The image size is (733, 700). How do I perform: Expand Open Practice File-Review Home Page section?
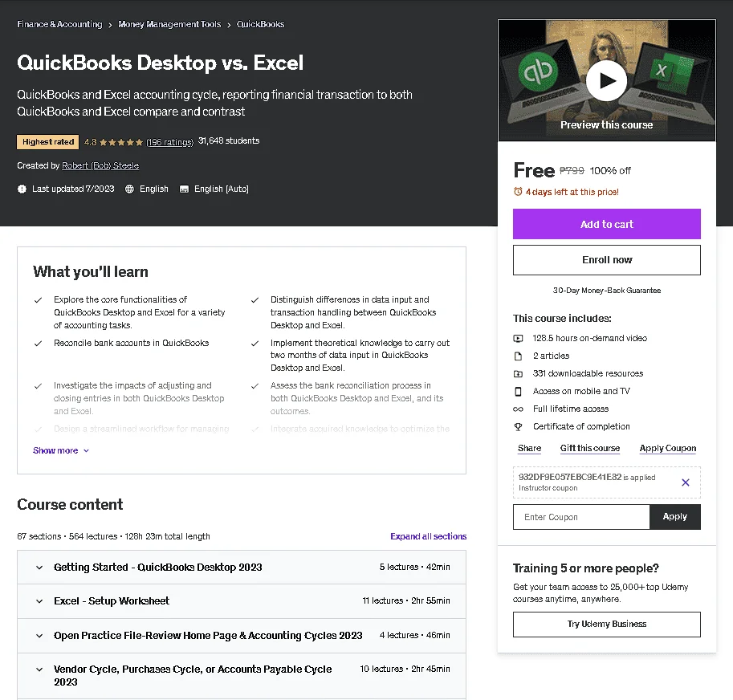pos(242,636)
